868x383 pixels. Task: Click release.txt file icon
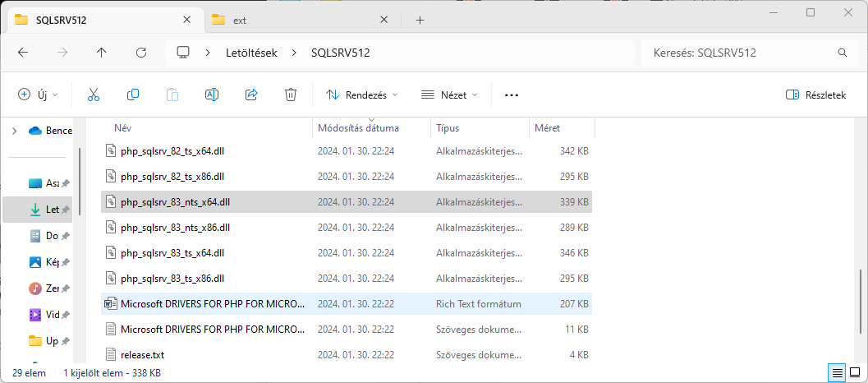coord(111,355)
